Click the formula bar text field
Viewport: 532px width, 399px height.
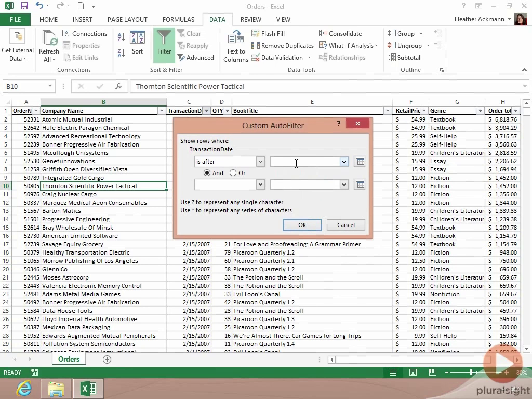click(x=327, y=86)
